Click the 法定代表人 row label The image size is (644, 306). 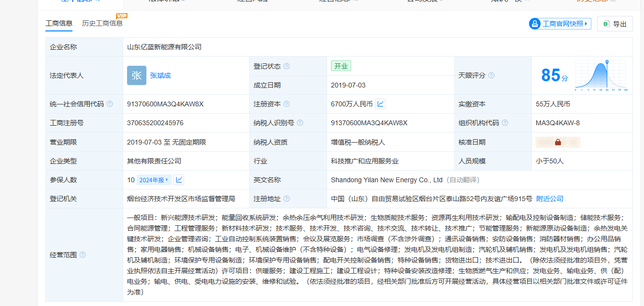pyautogui.click(x=67, y=75)
